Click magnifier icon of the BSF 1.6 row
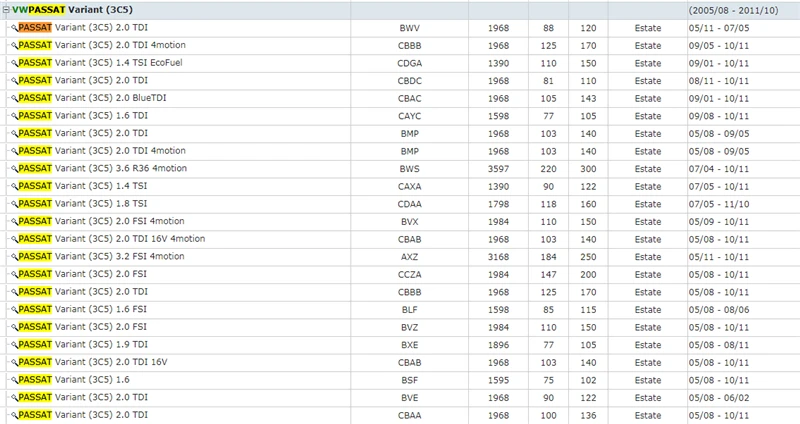This screenshot has height=424, width=800. 14,380
